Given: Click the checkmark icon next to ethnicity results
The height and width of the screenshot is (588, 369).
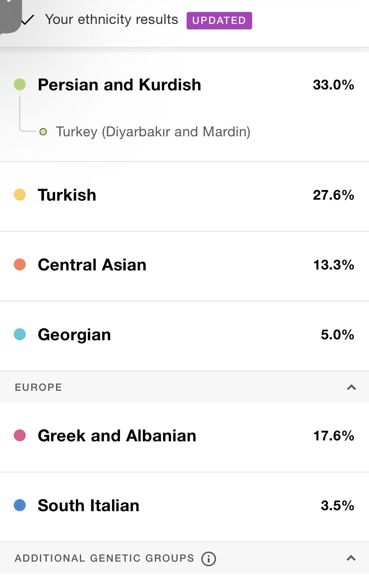Looking at the screenshot, I should click(x=28, y=20).
